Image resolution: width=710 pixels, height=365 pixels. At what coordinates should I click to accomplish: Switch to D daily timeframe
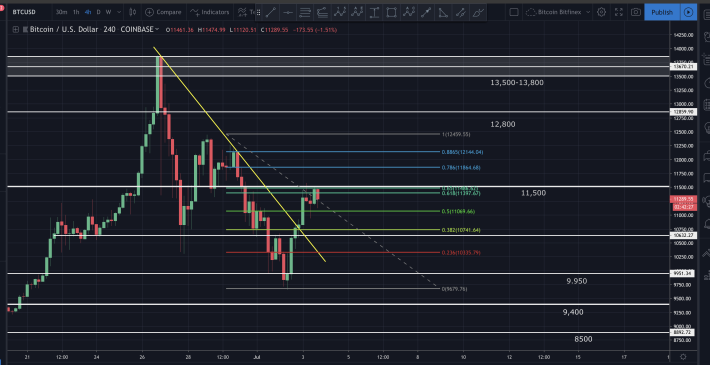98,12
